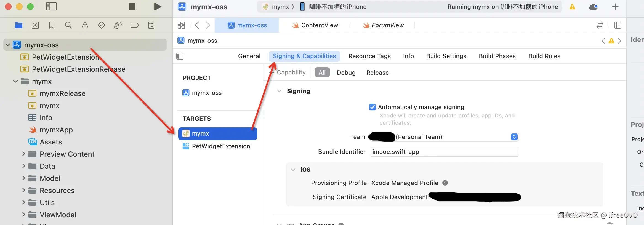Viewport: 644px width, 225px height.
Task: Switch to Build Phases tab
Action: click(497, 56)
